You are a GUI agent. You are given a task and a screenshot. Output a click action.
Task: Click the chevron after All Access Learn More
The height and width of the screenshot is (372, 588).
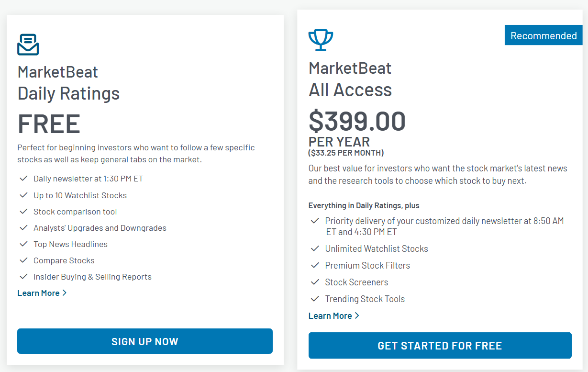[x=357, y=316]
